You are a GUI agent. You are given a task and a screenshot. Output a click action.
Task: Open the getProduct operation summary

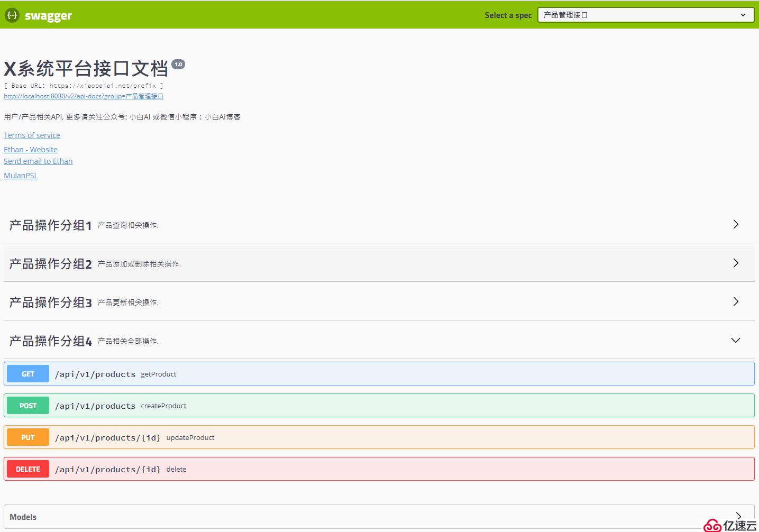pos(159,374)
